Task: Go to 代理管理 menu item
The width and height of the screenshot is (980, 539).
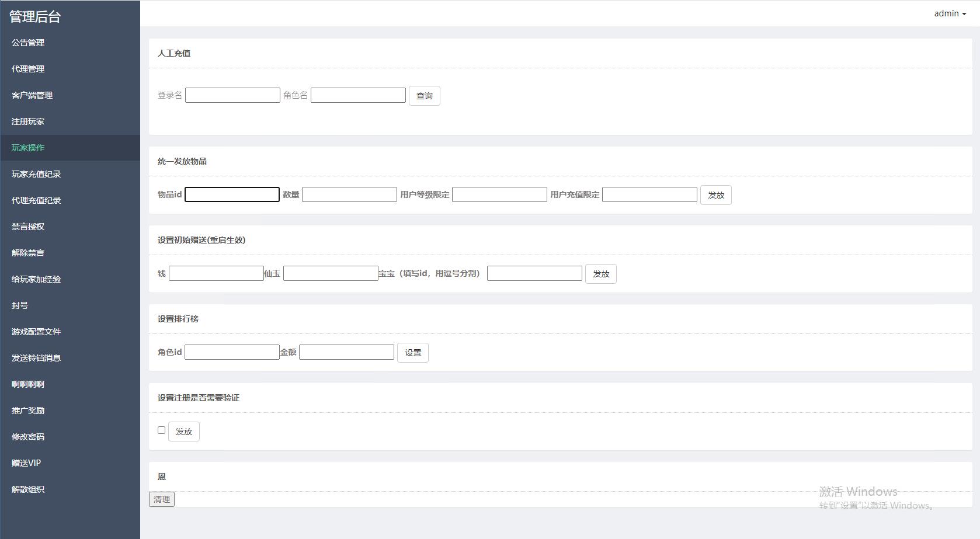Action: click(x=28, y=69)
